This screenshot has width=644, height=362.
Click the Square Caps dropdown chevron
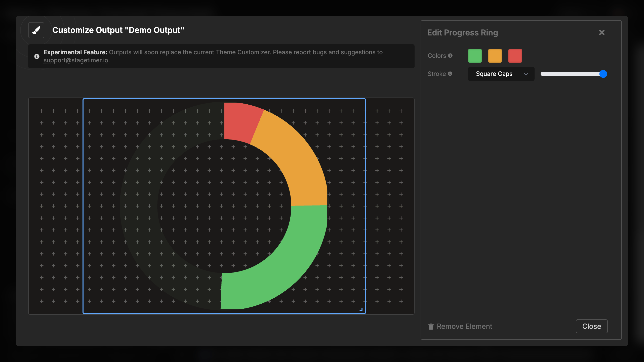pos(526,74)
